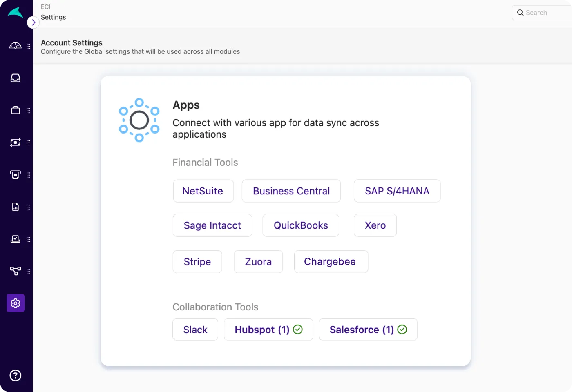
Task: Connect Slack collaboration tool
Action: 195,330
